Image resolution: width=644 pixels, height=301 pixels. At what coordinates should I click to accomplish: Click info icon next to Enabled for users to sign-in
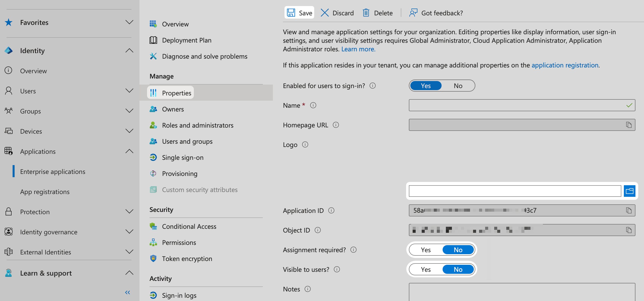[373, 86]
